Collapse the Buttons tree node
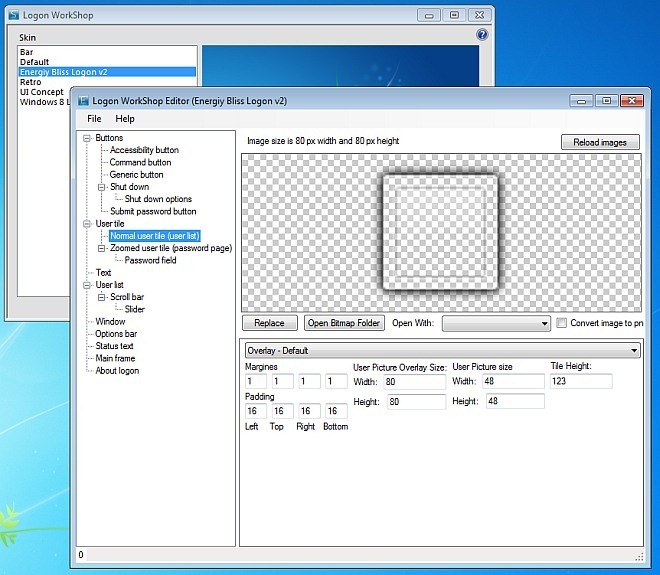The height and width of the screenshot is (575, 660). [x=87, y=138]
